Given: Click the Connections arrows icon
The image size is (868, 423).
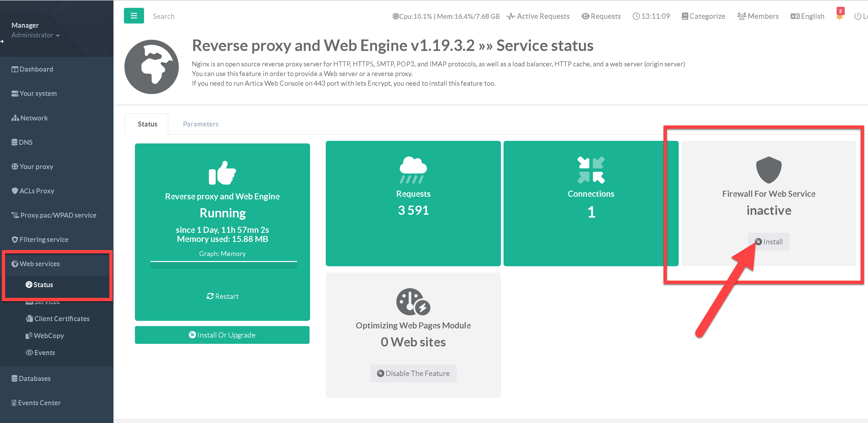Looking at the screenshot, I should [x=591, y=170].
